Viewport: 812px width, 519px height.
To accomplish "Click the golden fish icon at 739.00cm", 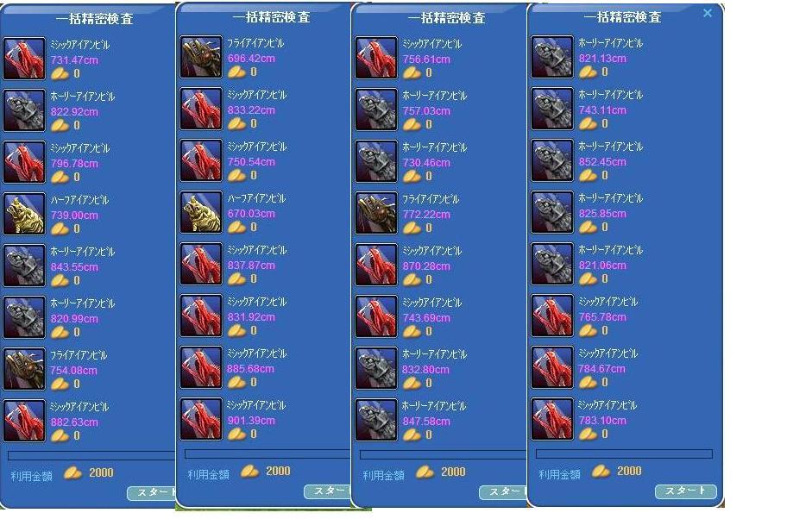I will pyautogui.click(x=24, y=214).
